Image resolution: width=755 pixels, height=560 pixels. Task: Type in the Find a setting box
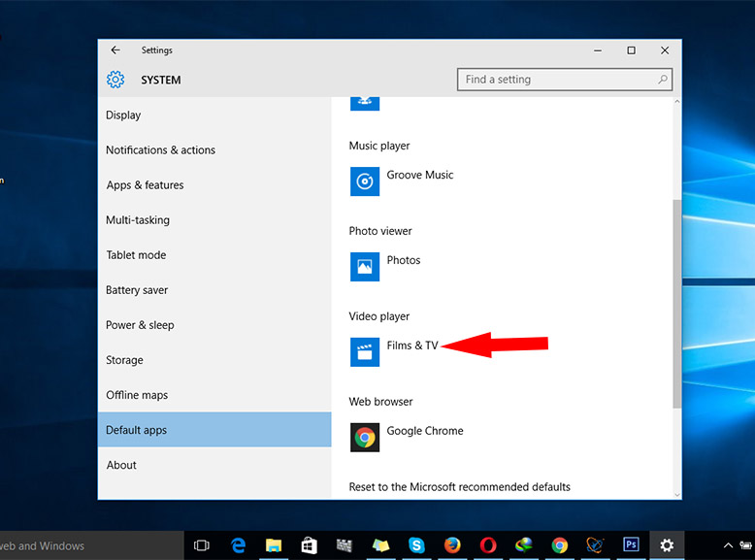point(565,80)
